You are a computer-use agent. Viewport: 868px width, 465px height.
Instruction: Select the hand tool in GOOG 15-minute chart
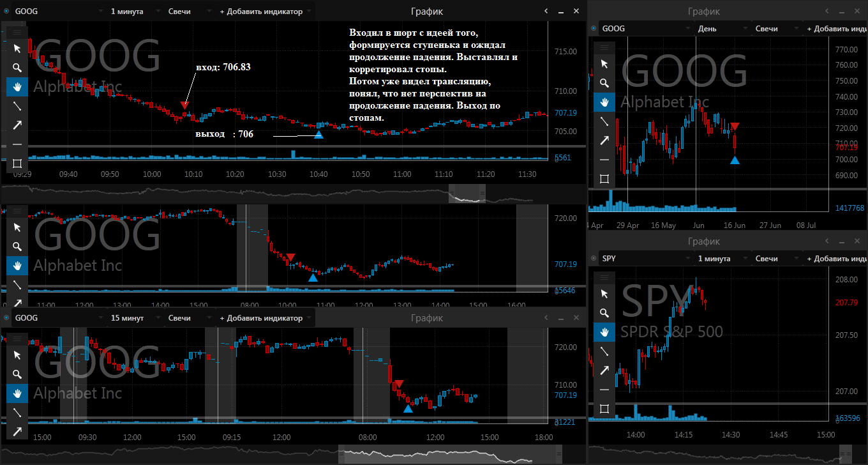coord(17,393)
